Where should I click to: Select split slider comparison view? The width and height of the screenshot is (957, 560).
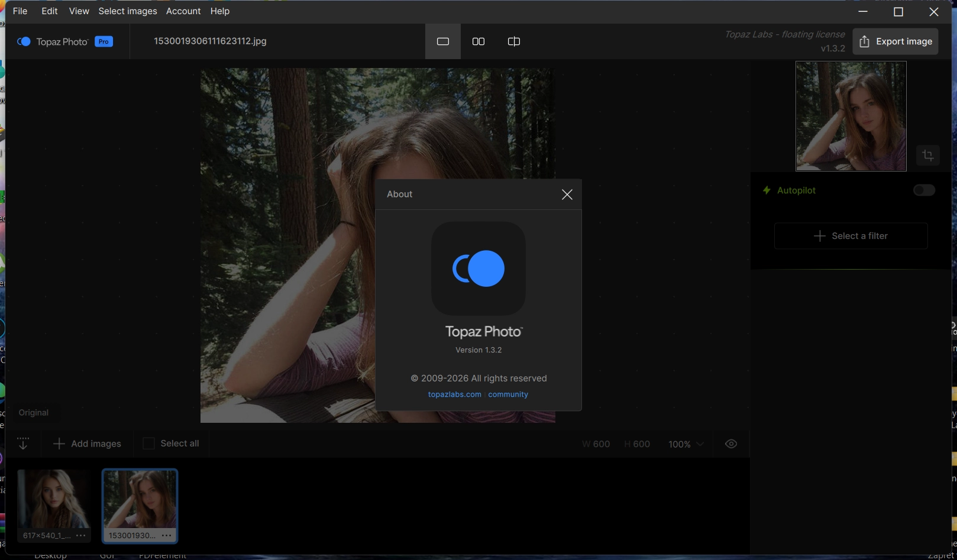[514, 41]
